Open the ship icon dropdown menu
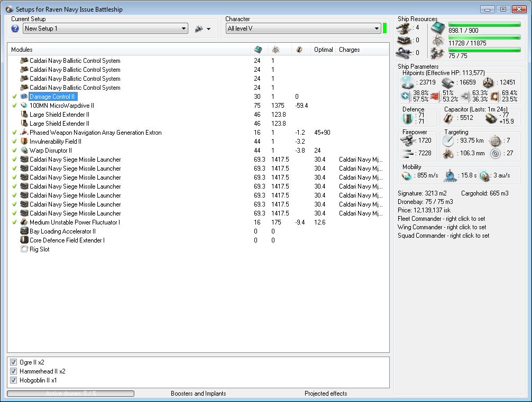Viewport: 532px width, 402px height. [x=203, y=29]
